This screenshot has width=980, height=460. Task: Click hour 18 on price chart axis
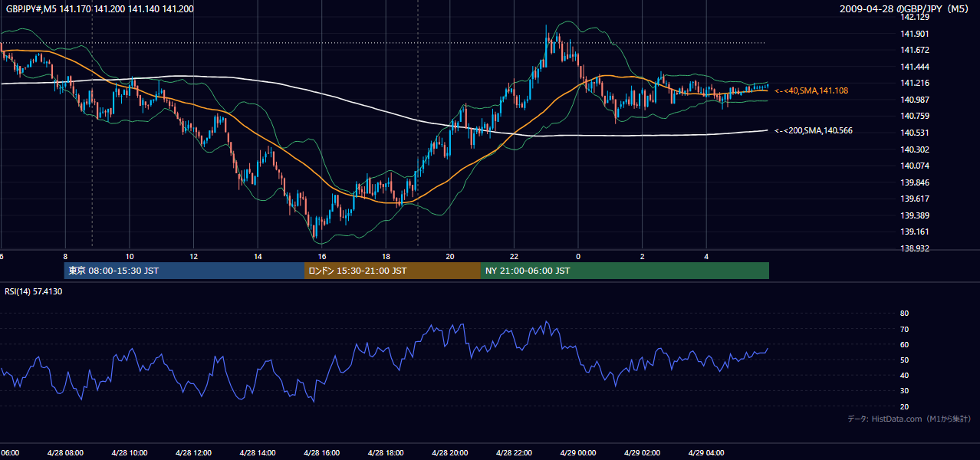pos(386,257)
